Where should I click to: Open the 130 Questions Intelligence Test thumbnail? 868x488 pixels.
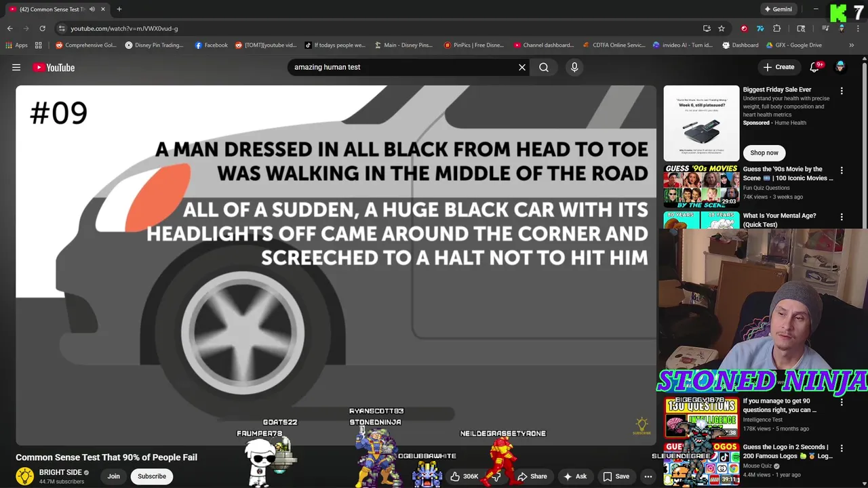click(701, 418)
